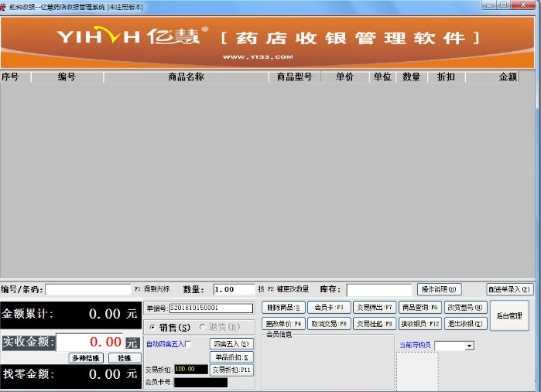Screen dimensions: 541x392
Task: Click the 单价 column header
Action: click(345, 77)
